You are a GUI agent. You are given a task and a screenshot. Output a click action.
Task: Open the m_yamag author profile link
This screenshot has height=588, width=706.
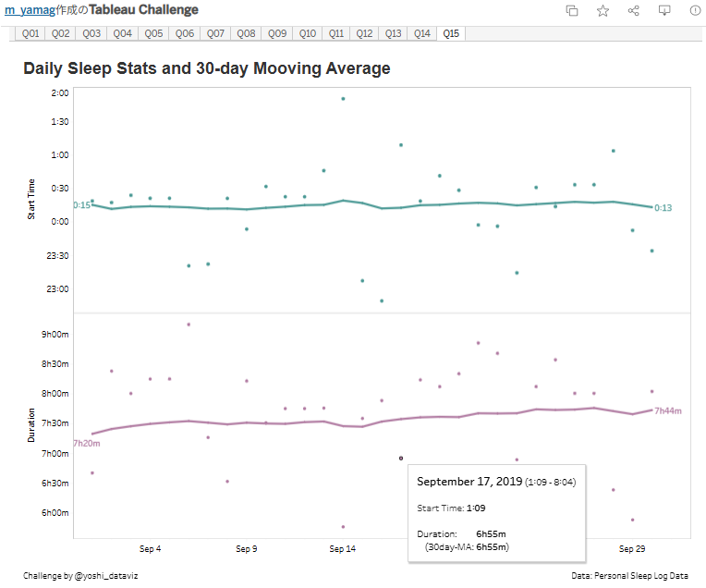pos(30,10)
